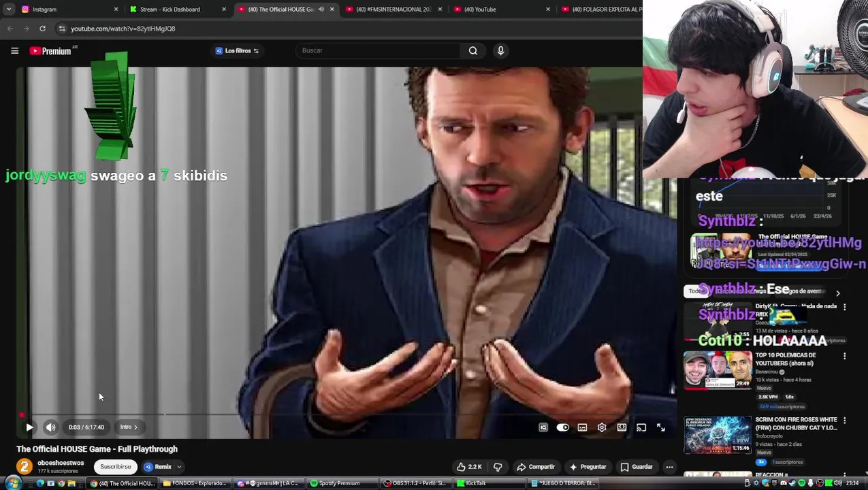
Task: Enter fullscreen mode on the video
Action: 661,427
